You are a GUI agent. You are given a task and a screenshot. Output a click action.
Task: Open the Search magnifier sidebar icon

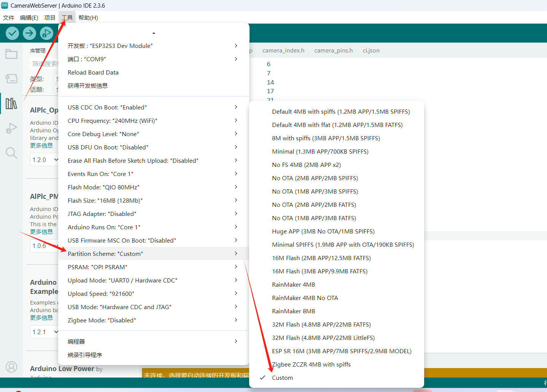[x=11, y=153]
